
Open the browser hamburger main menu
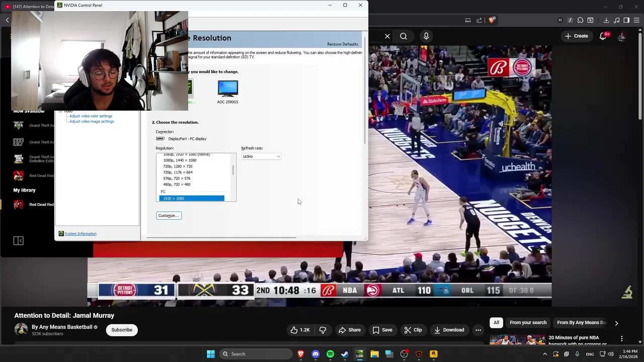click(636, 20)
